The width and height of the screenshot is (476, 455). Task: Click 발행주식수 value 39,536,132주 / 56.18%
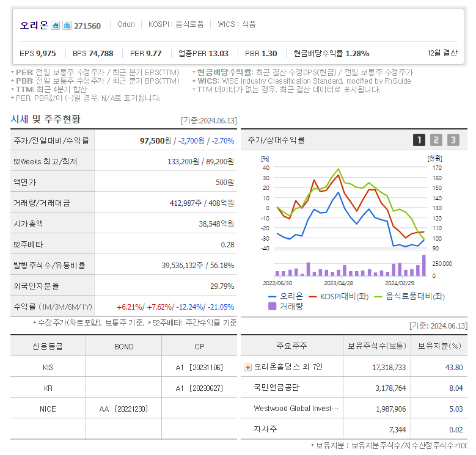[x=198, y=266]
